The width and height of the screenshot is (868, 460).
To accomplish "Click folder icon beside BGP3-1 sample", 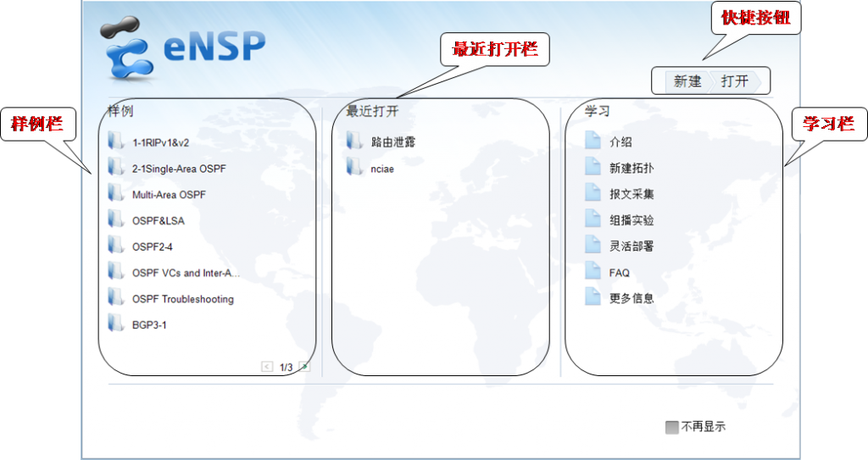I will (115, 324).
